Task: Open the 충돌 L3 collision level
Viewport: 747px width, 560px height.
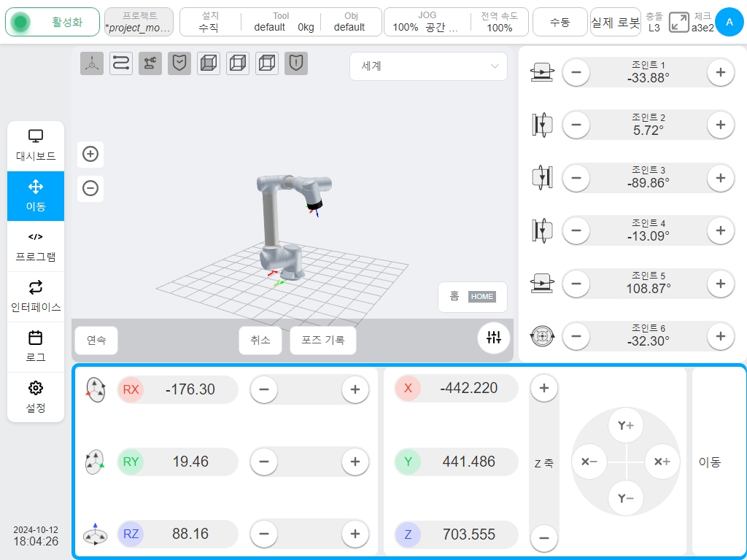Action: click(654, 22)
